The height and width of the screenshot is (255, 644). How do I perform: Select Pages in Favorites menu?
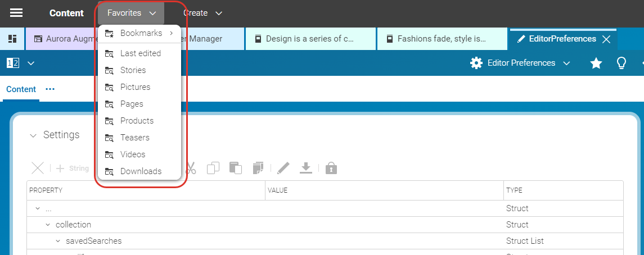139,104
